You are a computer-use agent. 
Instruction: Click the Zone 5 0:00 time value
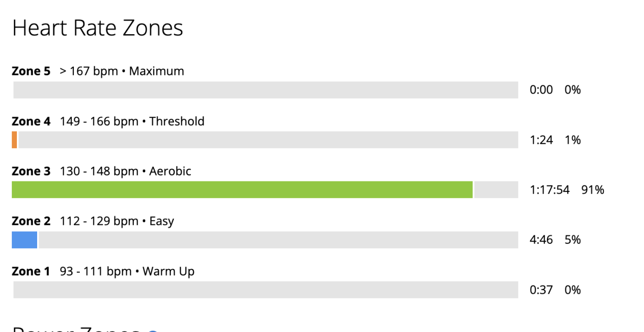coord(541,90)
